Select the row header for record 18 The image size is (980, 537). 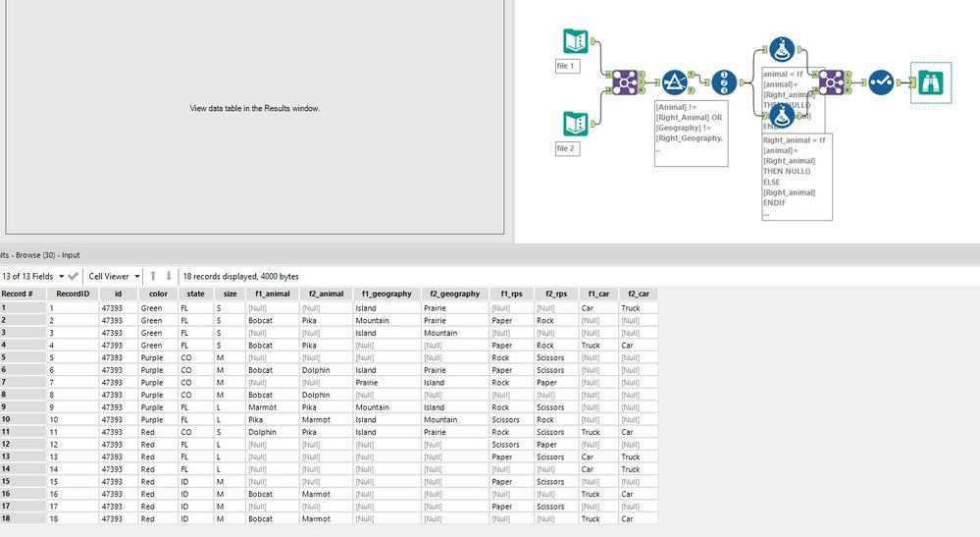click(x=24, y=519)
